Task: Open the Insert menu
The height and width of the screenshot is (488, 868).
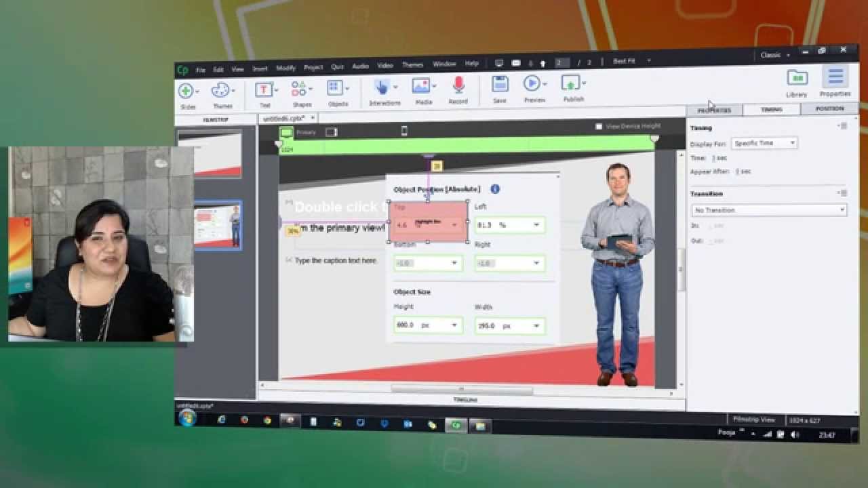Action: [x=260, y=68]
